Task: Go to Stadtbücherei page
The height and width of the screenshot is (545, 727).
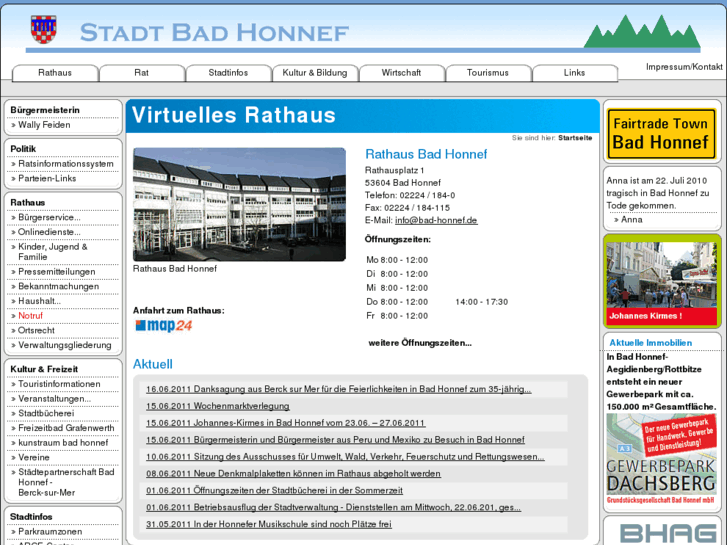Action: click(x=46, y=413)
